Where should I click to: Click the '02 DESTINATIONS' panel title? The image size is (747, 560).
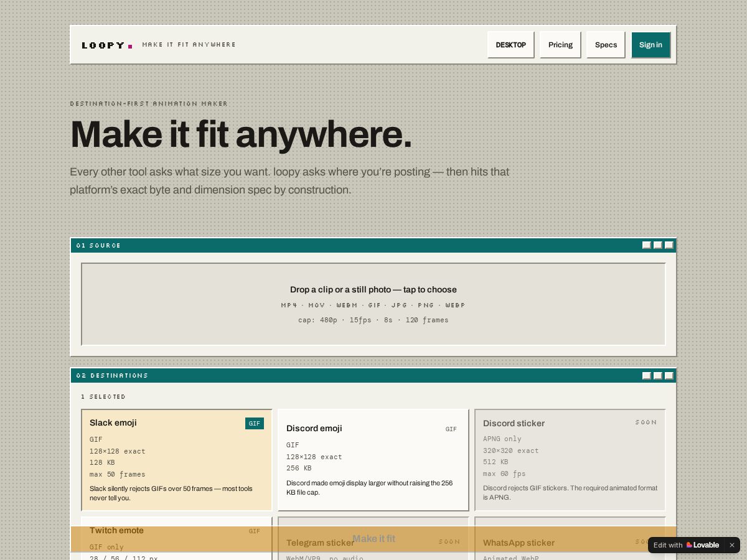[x=112, y=375]
